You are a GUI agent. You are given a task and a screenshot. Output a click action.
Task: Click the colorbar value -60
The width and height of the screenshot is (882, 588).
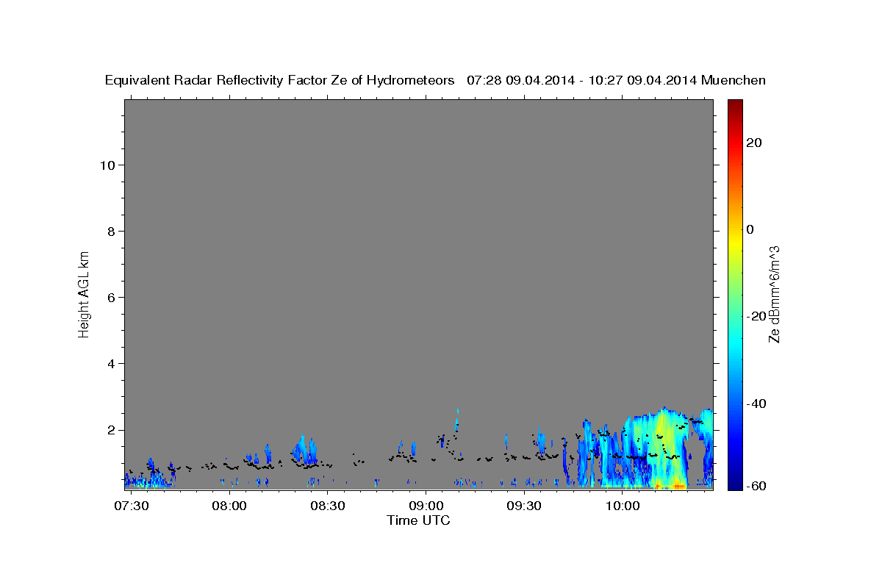(x=758, y=486)
